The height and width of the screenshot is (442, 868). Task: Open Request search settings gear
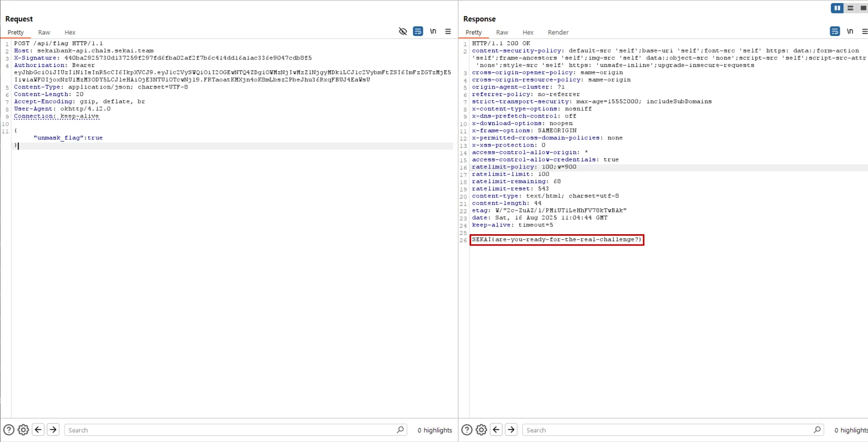pyautogui.click(x=23, y=430)
